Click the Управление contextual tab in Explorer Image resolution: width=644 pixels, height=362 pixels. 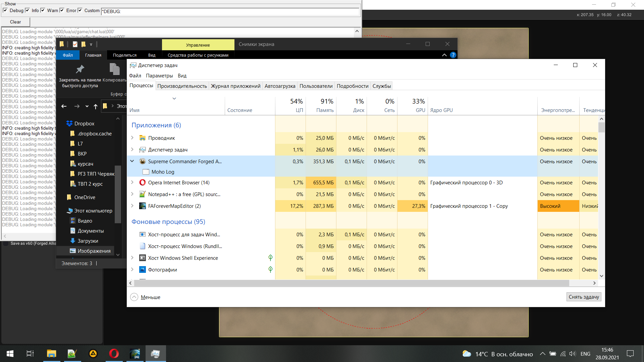pyautogui.click(x=198, y=45)
